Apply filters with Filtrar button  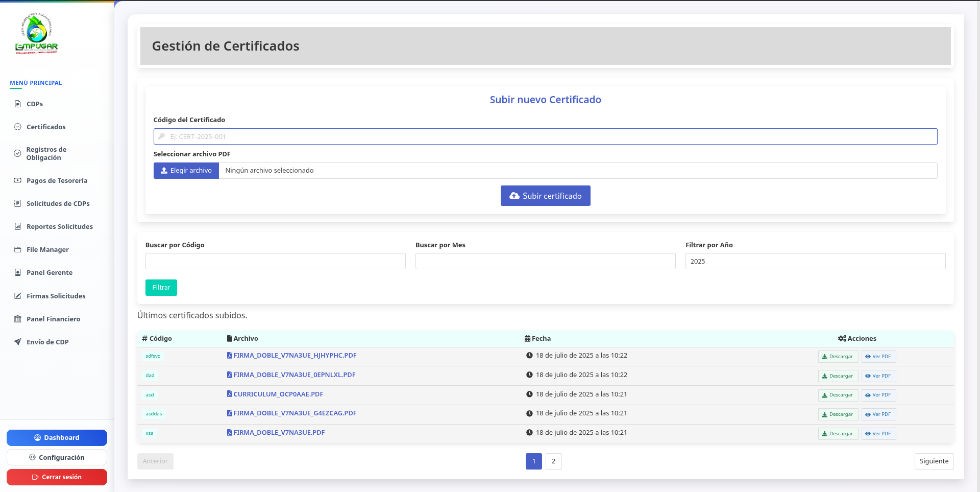coord(161,288)
